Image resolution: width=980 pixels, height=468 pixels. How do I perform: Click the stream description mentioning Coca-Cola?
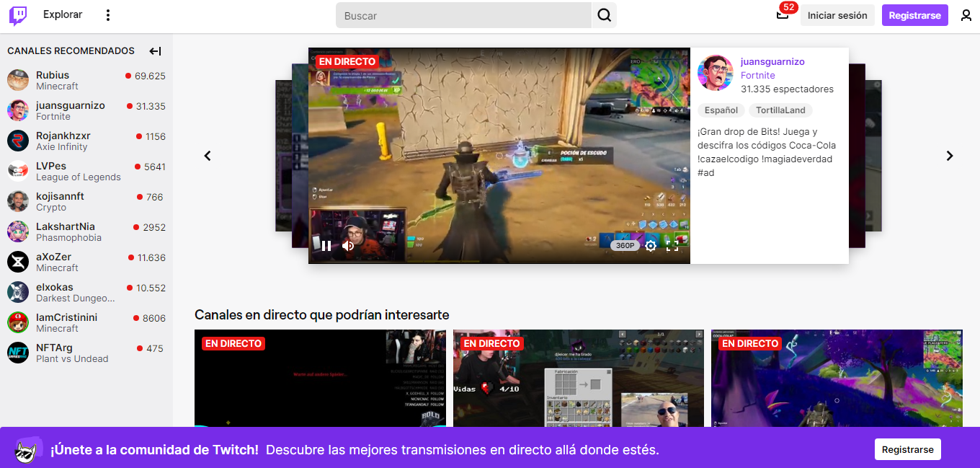[x=767, y=152]
